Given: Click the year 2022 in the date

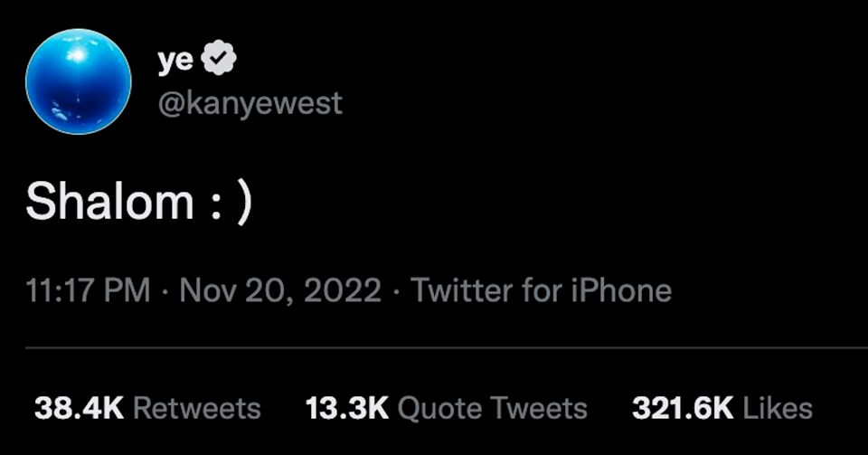Looking at the screenshot, I should (x=344, y=291).
